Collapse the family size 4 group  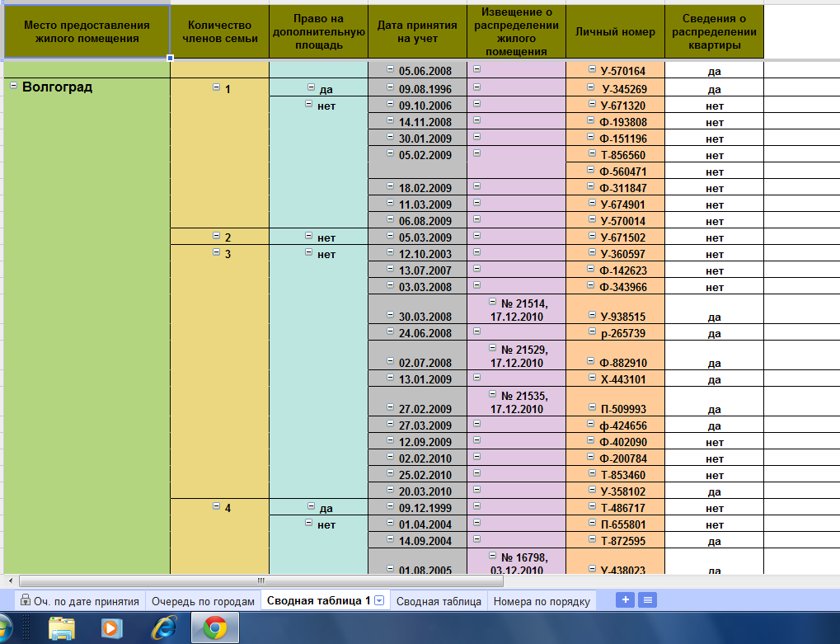pos(216,506)
